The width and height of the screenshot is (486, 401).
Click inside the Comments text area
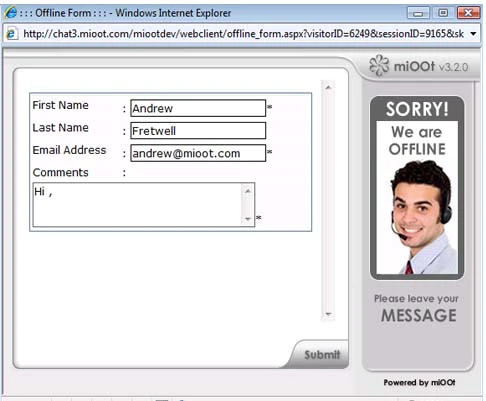coord(137,205)
